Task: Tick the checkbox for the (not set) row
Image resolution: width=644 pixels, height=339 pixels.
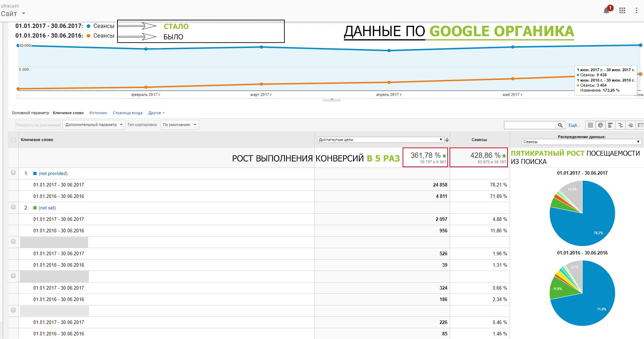Action: [x=14, y=207]
